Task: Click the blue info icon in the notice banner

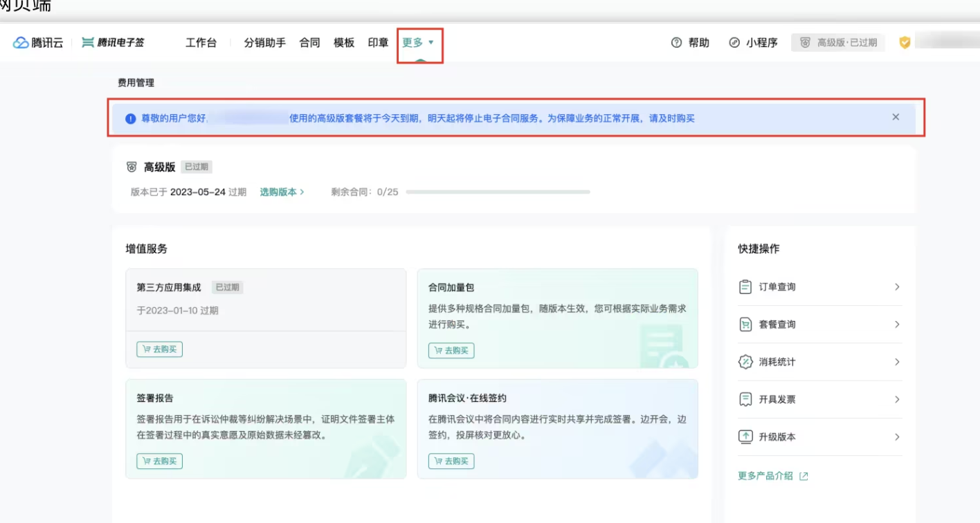Action: coord(131,118)
